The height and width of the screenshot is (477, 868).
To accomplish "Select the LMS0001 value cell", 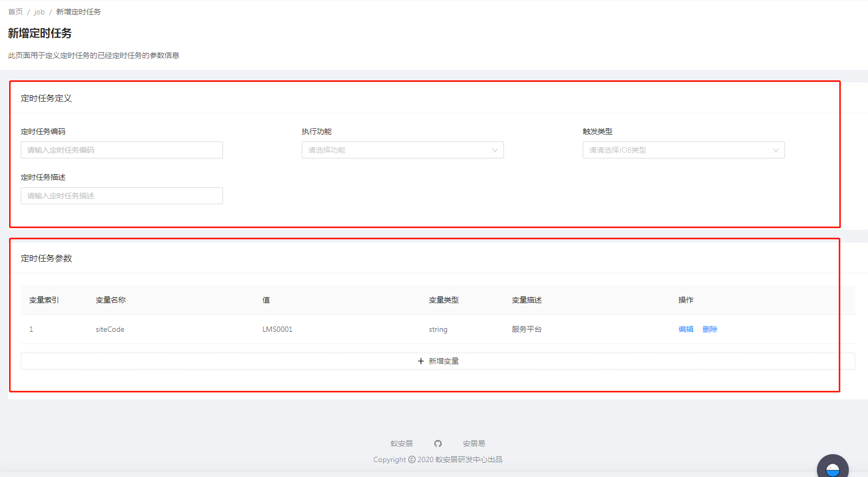I will pos(277,329).
